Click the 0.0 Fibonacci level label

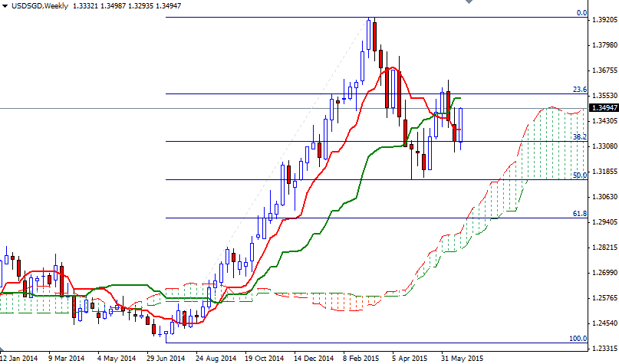coord(581,12)
